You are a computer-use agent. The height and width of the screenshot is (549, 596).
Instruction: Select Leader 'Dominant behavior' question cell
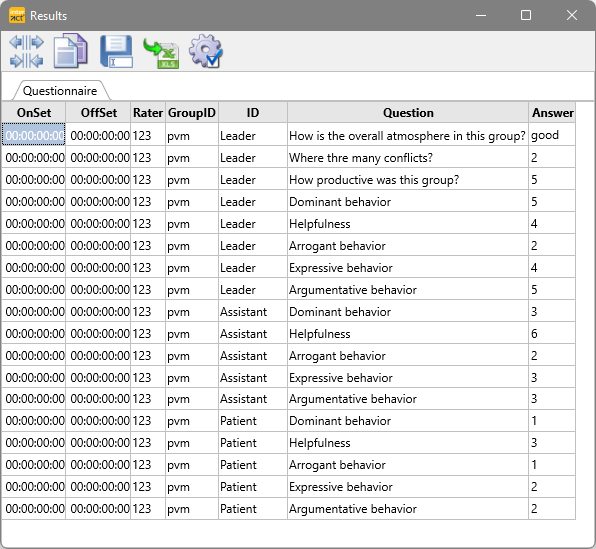(x=408, y=202)
